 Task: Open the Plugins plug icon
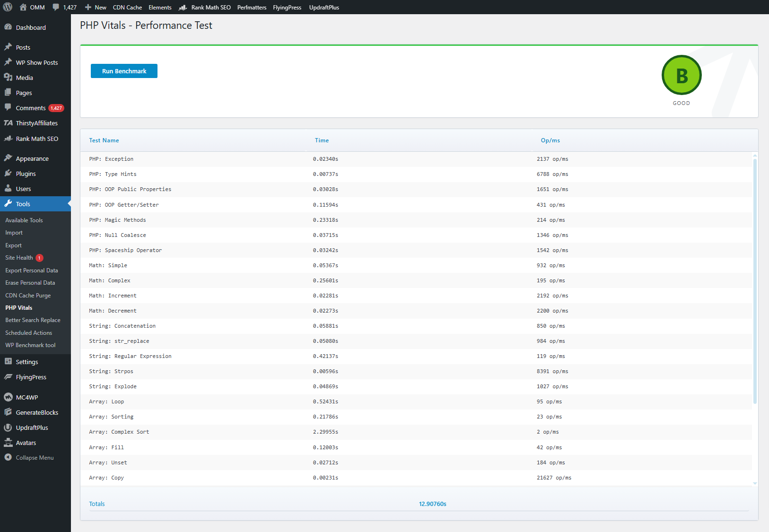click(x=9, y=173)
